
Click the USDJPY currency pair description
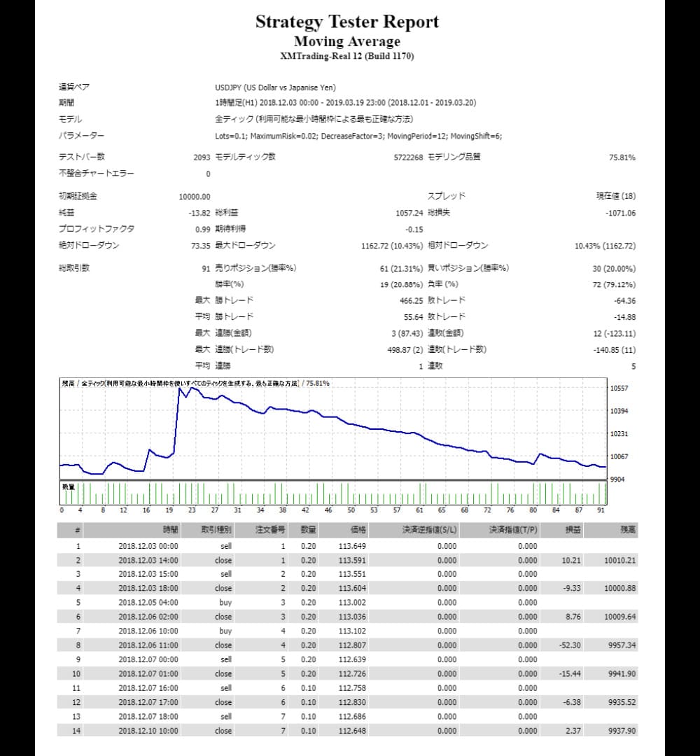(x=275, y=87)
